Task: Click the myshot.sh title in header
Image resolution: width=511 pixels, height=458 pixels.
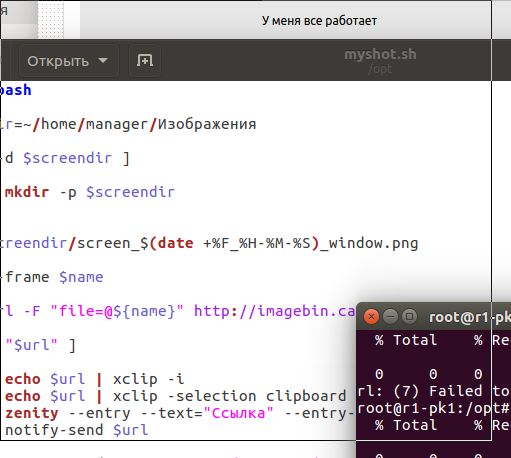Action: click(x=380, y=54)
